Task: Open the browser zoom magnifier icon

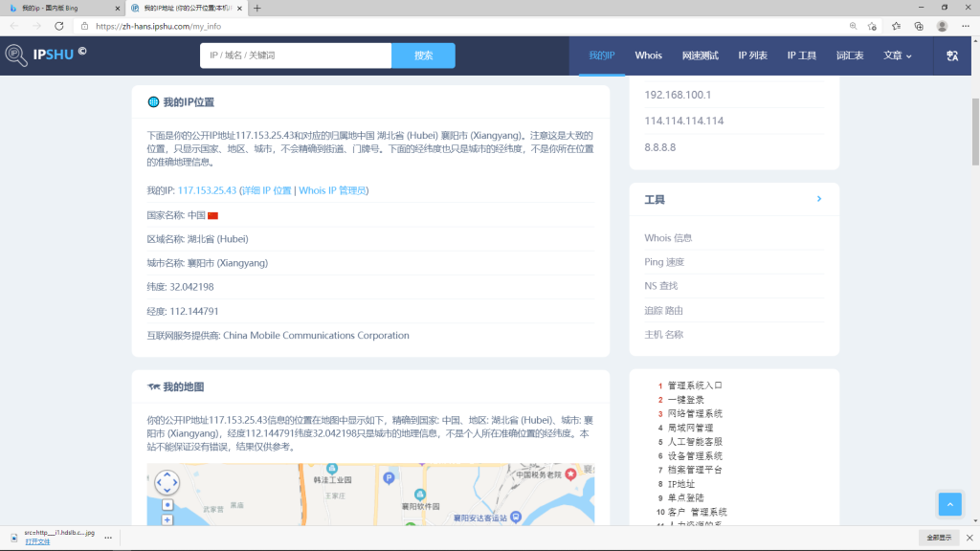Action: pos(853,26)
